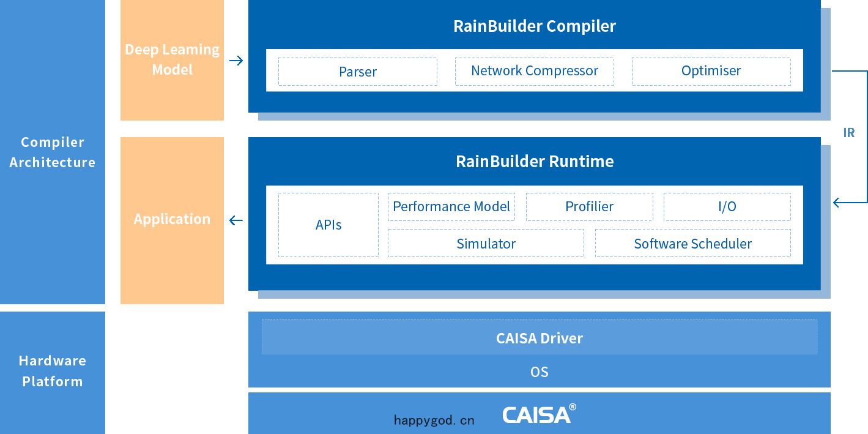Click the IR label beside the connector
This screenshot has height=434, width=868.
coord(849,133)
